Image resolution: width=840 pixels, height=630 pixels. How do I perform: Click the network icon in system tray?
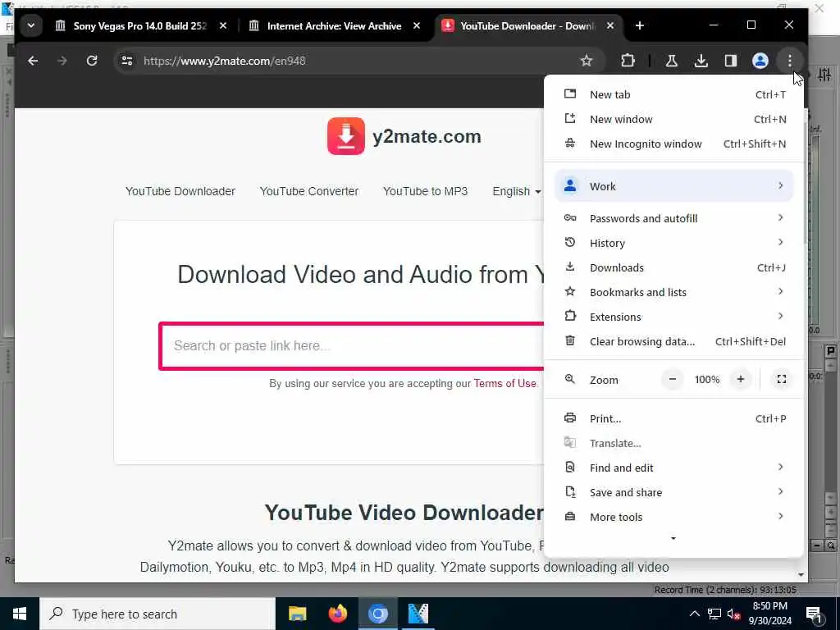point(714,614)
